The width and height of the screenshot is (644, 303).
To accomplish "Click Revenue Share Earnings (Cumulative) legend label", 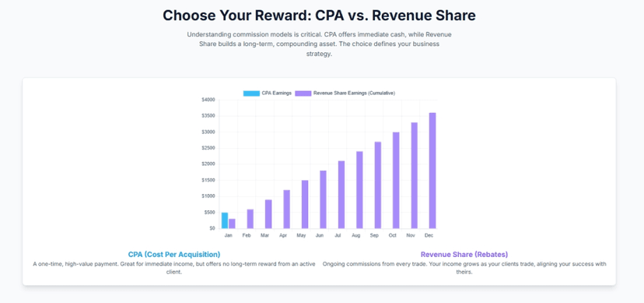I will pyautogui.click(x=354, y=93).
